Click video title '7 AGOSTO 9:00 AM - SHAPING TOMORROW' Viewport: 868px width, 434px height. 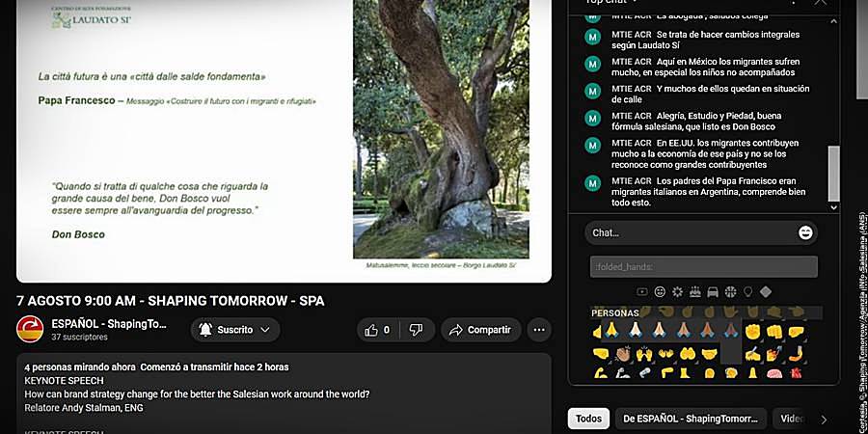point(171,301)
